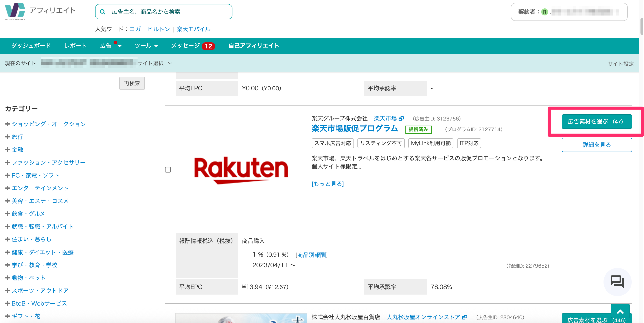Click 広告素材を選ぶ (47) button
Image resolution: width=644 pixels, height=323 pixels.
(x=596, y=122)
